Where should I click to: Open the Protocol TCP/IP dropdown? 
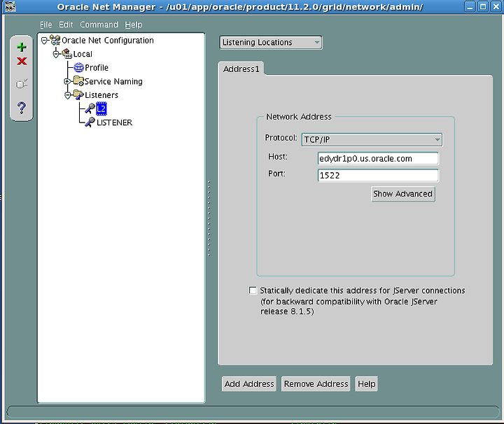(x=372, y=140)
